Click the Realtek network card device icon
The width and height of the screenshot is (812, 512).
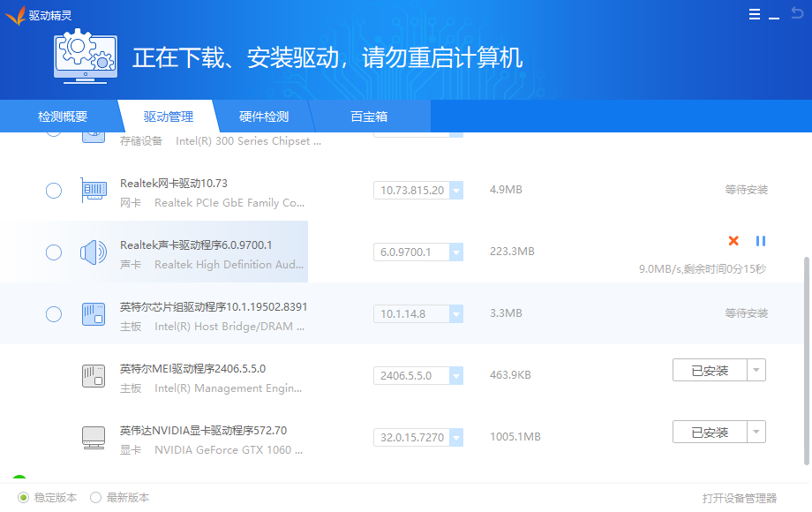94,190
